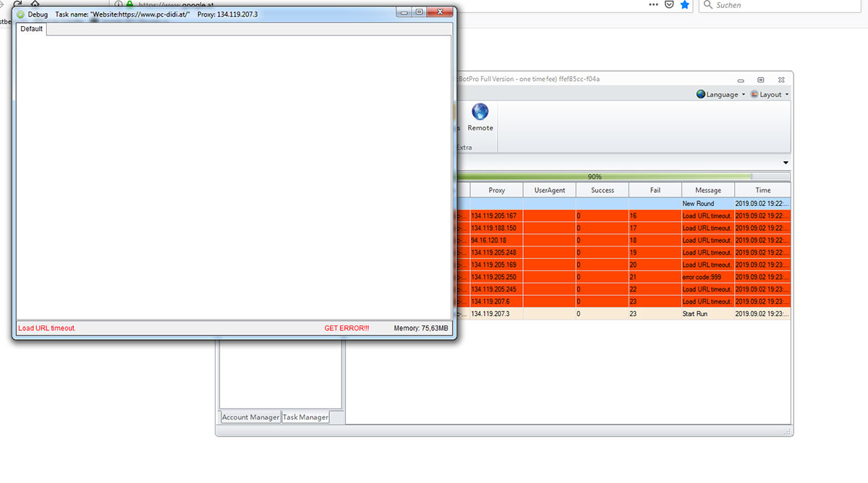Switch to the Account Manager tab
The image size is (868, 483).
(x=250, y=417)
